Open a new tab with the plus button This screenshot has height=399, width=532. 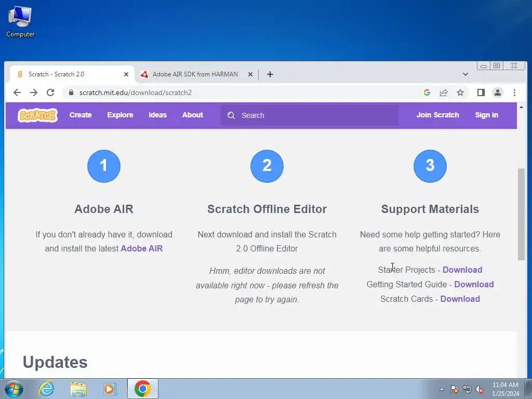tap(270, 74)
